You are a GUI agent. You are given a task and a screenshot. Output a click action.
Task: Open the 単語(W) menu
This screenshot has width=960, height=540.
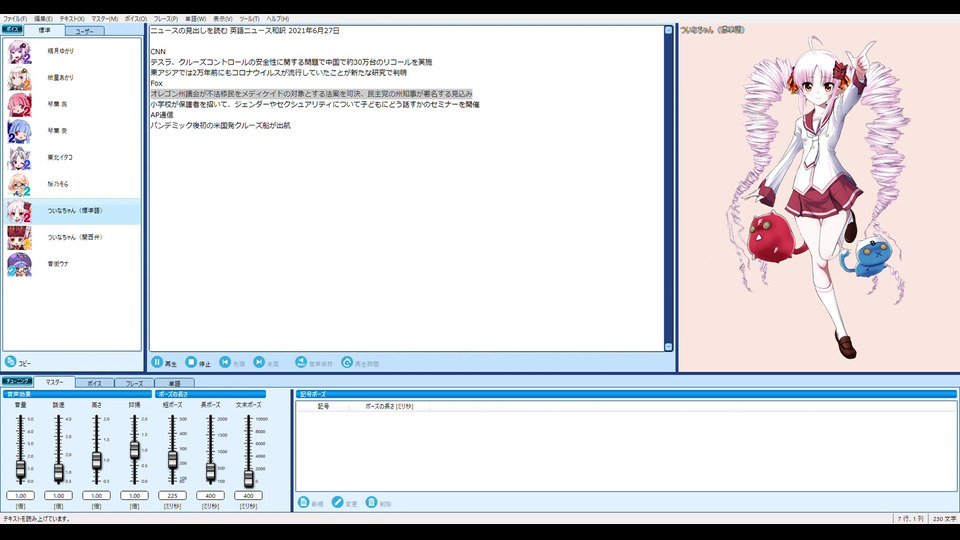coord(195,19)
